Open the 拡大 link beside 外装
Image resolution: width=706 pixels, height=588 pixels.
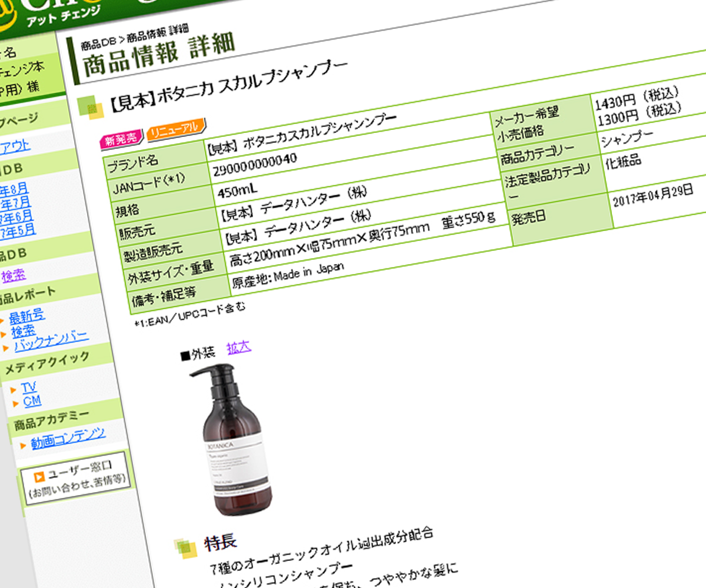click(239, 348)
